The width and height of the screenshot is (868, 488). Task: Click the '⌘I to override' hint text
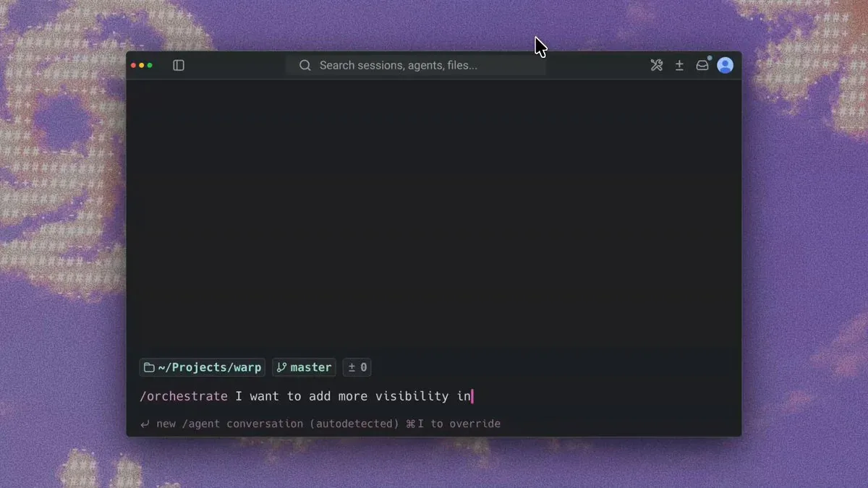(454, 424)
